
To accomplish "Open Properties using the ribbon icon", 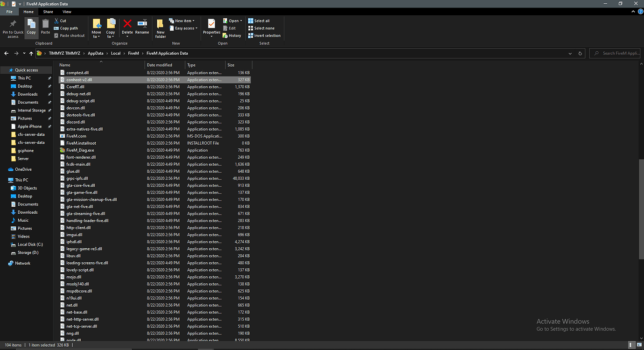I will (x=211, y=27).
